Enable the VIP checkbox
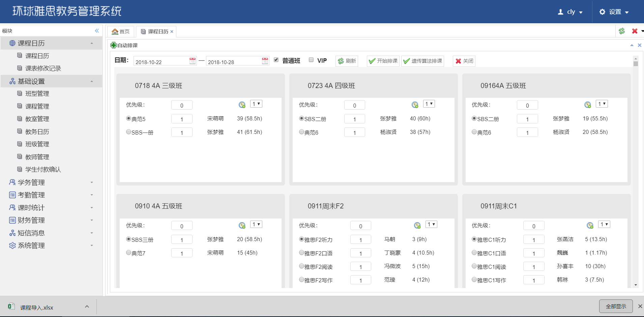The image size is (644, 317). [311, 60]
